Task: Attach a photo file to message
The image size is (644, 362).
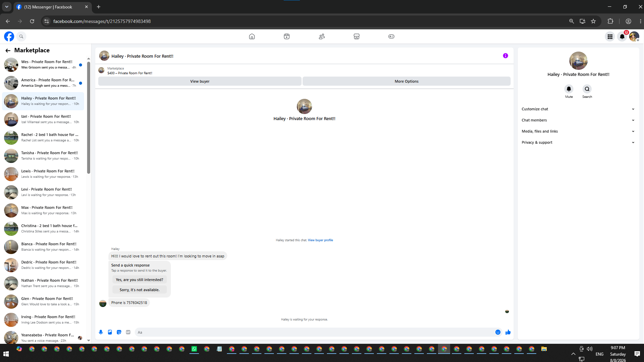Action: tap(110, 332)
